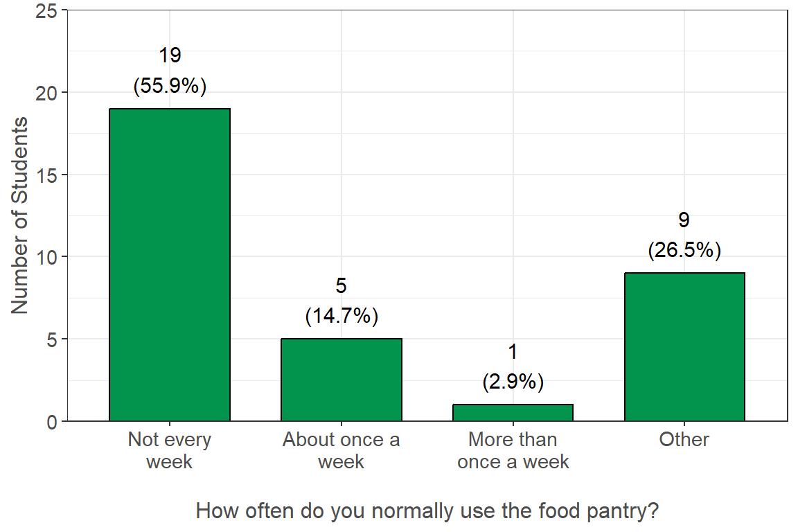Screen dimensions: 798x532
Task: Click the '19' count label
Action: pyautogui.click(x=170, y=56)
